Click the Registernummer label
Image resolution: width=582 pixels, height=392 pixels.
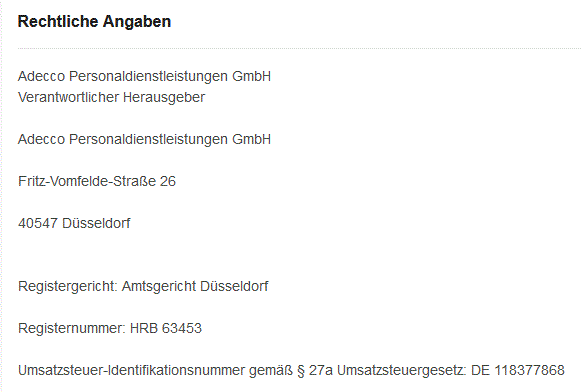72,329
